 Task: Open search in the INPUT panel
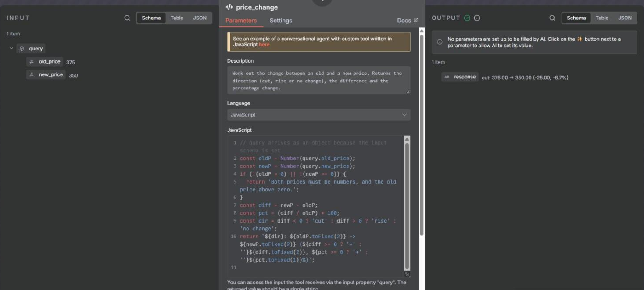coord(127,18)
